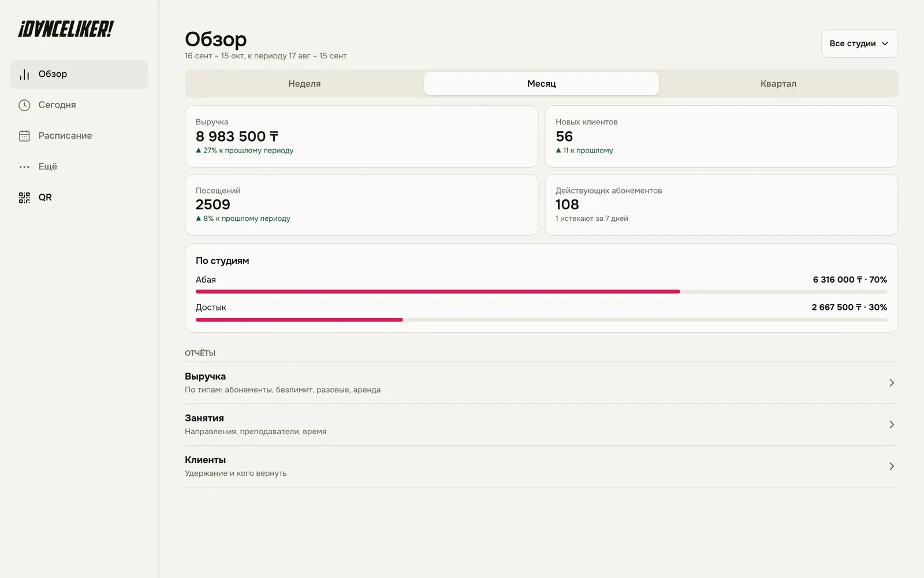
Task: Click the bar chart icon beside Обзор
Action: (x=24, y=75)
